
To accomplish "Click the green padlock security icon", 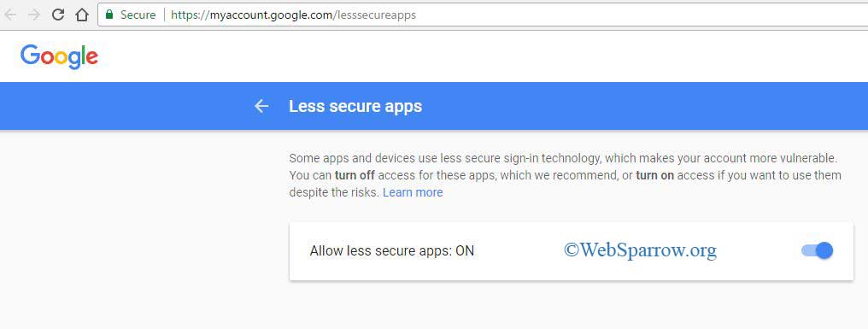I will [x=109, y=15].
